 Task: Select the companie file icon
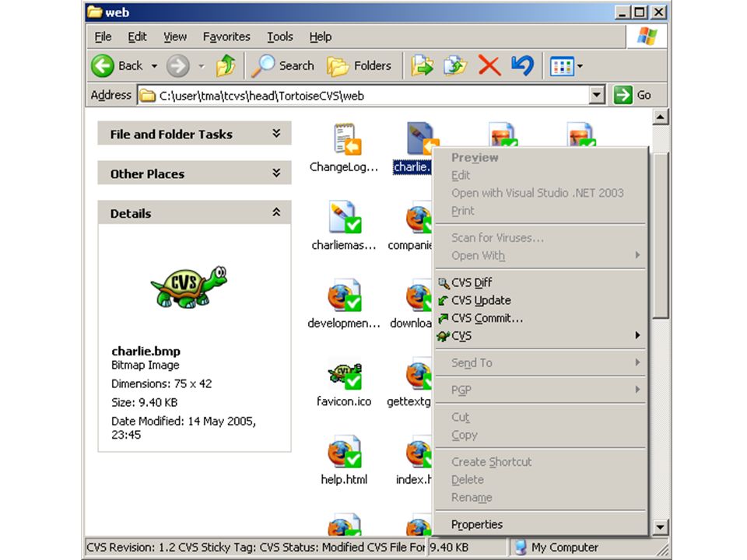(419, 218)
